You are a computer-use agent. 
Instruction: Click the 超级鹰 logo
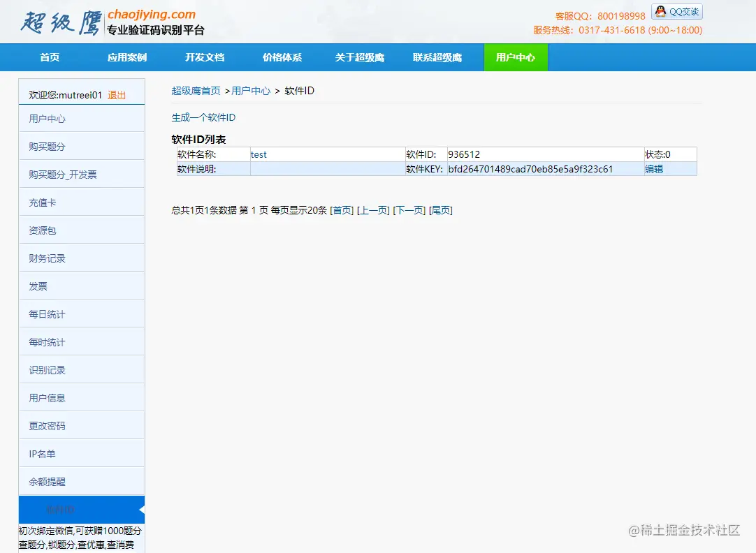coord(61,23)
